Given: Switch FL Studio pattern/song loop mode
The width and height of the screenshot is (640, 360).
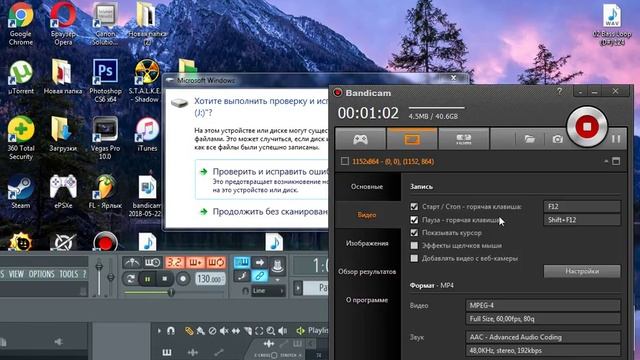Looking at the screenshot, I should [131, 279].
